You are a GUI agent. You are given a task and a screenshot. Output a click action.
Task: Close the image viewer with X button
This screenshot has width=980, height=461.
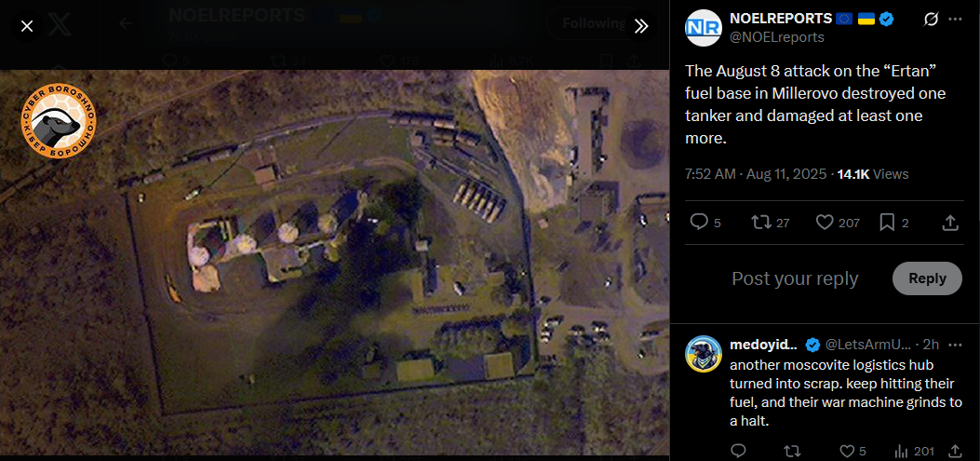pyautogui.click(x=27, y=26)
